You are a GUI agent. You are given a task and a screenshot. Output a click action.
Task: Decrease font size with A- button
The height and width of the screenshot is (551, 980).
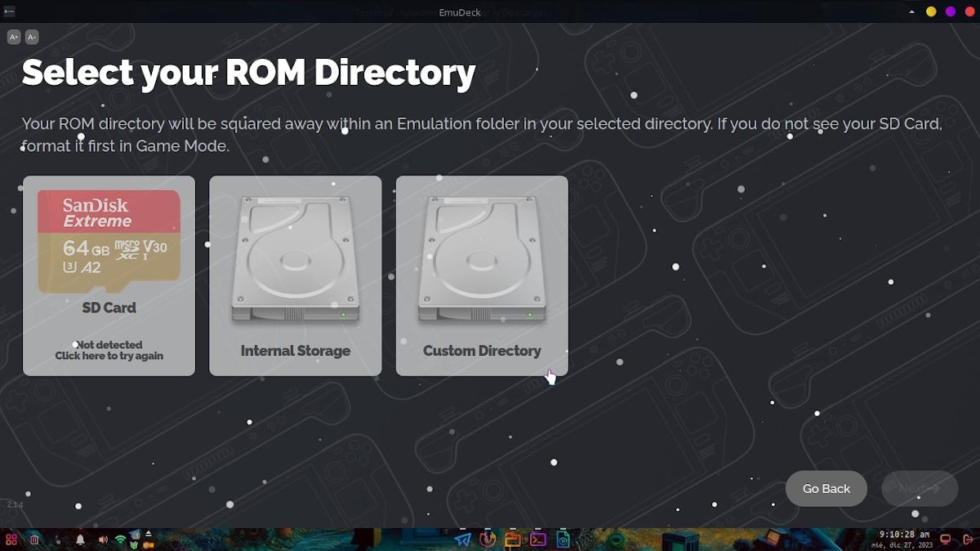[x=32, y=37]
